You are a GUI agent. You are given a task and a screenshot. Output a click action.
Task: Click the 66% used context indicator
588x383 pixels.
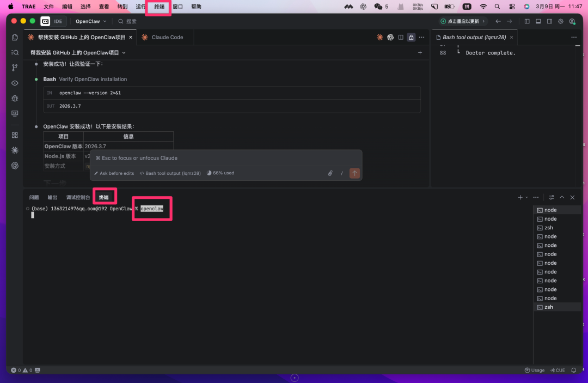(x=220, y=173)
